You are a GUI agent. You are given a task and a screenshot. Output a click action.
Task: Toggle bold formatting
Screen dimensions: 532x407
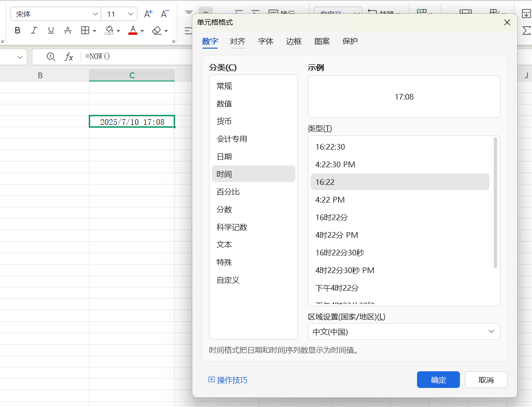tap(18, 30)
